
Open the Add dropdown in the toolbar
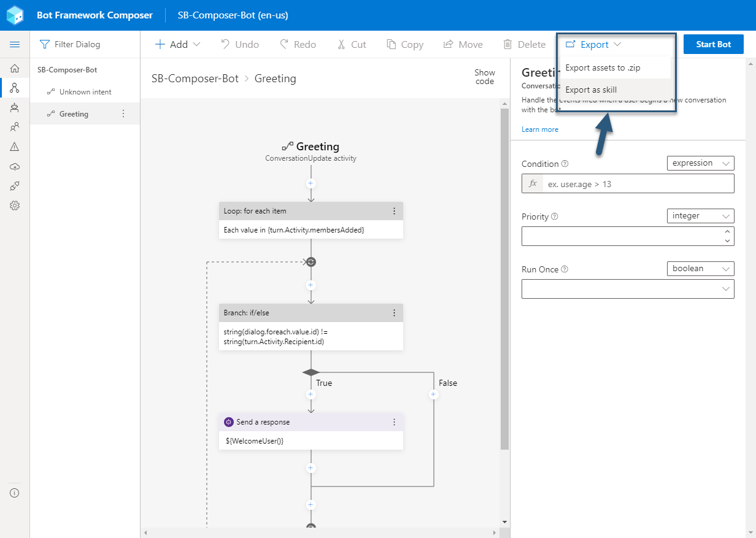click(x=178, y=44)
